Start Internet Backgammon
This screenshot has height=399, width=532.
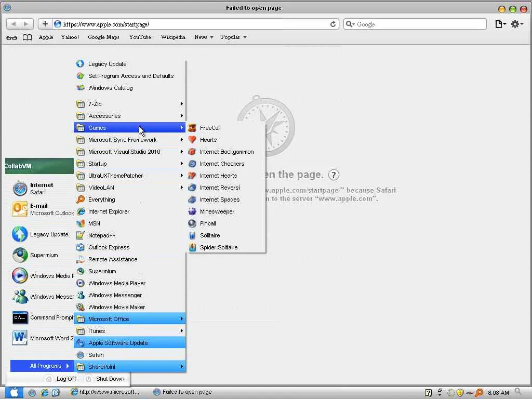point(225,152)
